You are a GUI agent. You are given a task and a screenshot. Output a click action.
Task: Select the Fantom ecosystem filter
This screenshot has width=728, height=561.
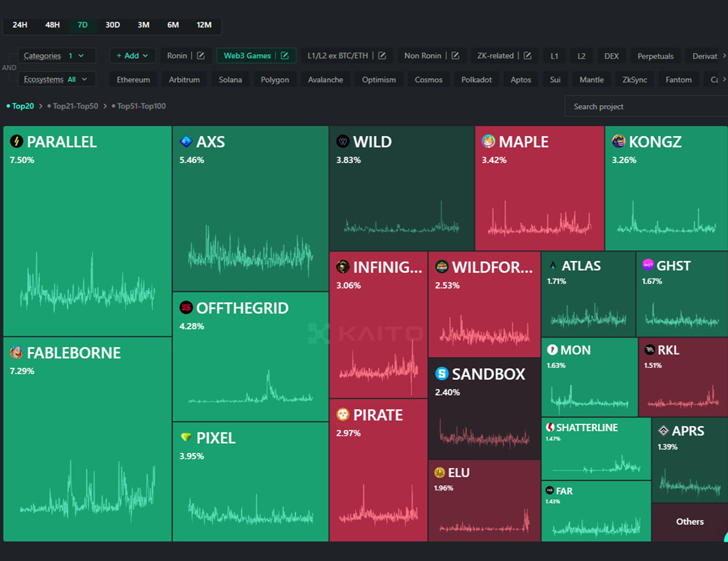tap(679, 80)
